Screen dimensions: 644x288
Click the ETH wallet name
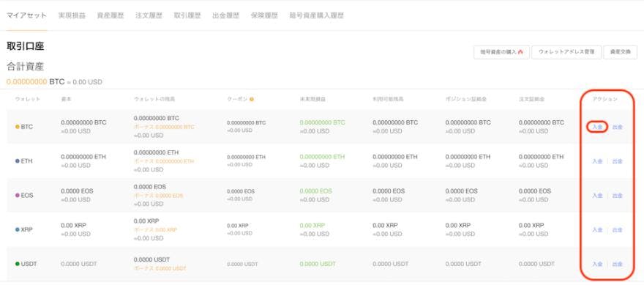coord(26,161)
